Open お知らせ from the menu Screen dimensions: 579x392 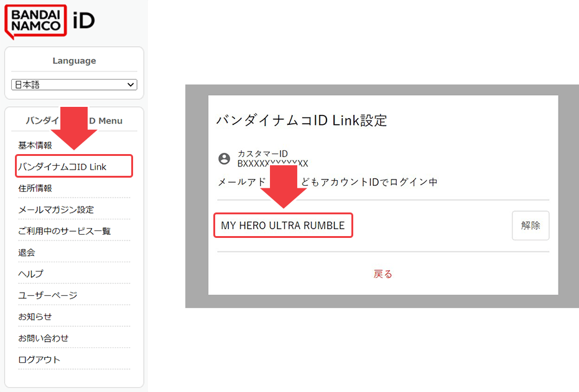tap(35, 317)
